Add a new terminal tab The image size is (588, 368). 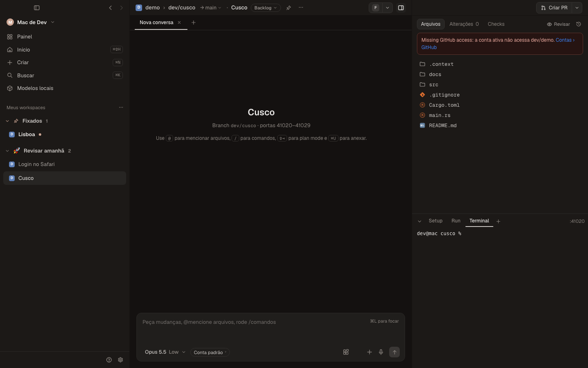coord(498,221)
